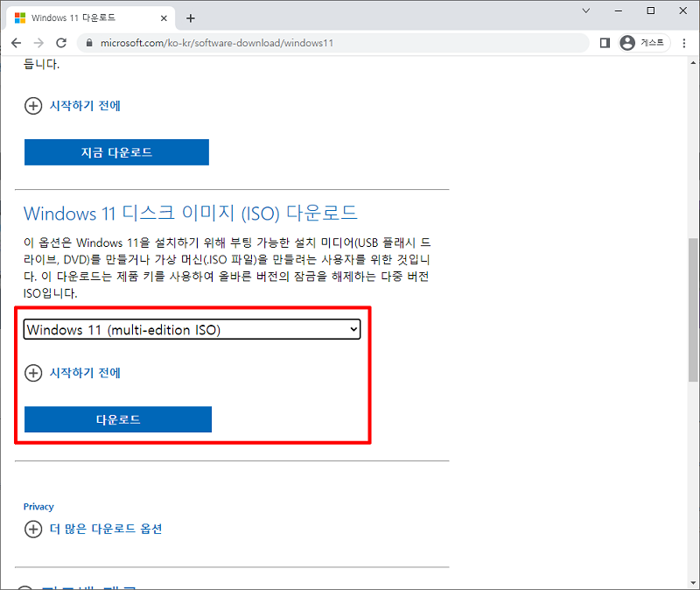
Task: Navigate back using the back arrow
Action: (16, 42)
